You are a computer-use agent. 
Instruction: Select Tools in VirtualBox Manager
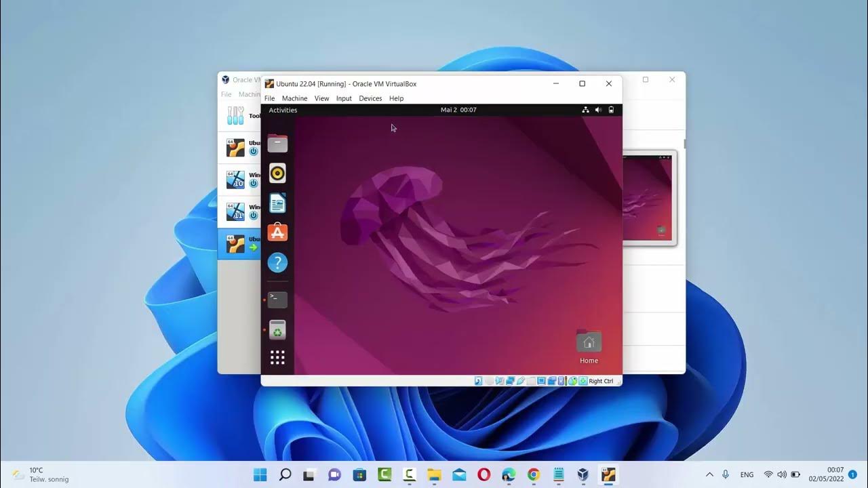click(x=239, y=115)
